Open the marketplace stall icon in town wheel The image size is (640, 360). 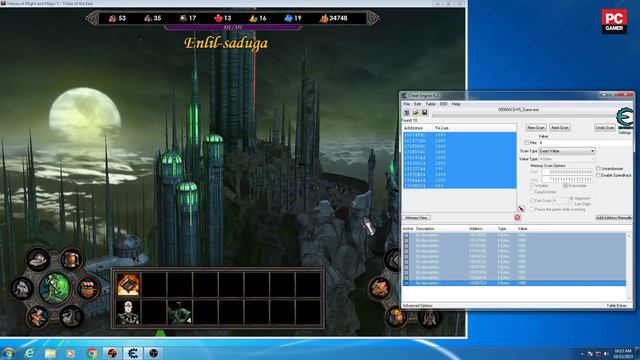88,288
